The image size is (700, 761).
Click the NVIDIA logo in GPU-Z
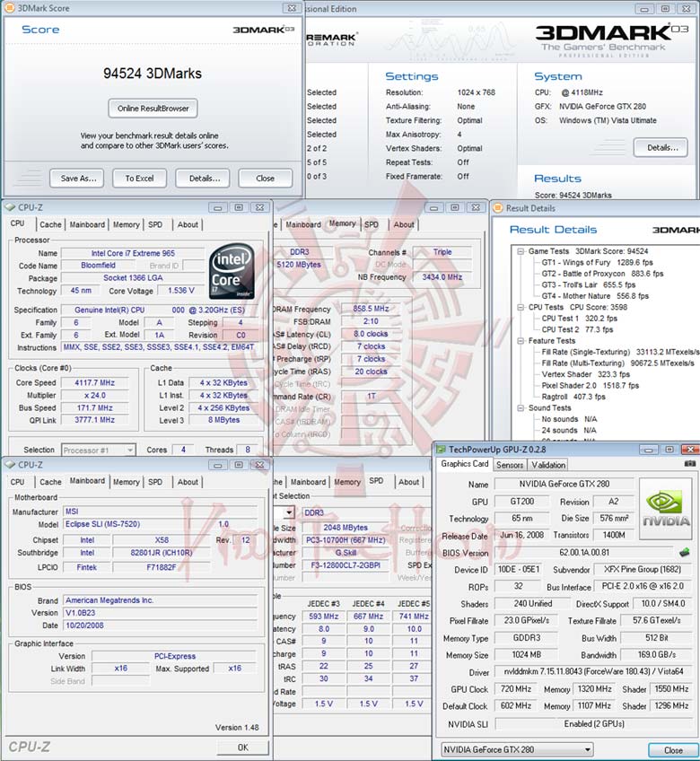click(x=666, y=509)
